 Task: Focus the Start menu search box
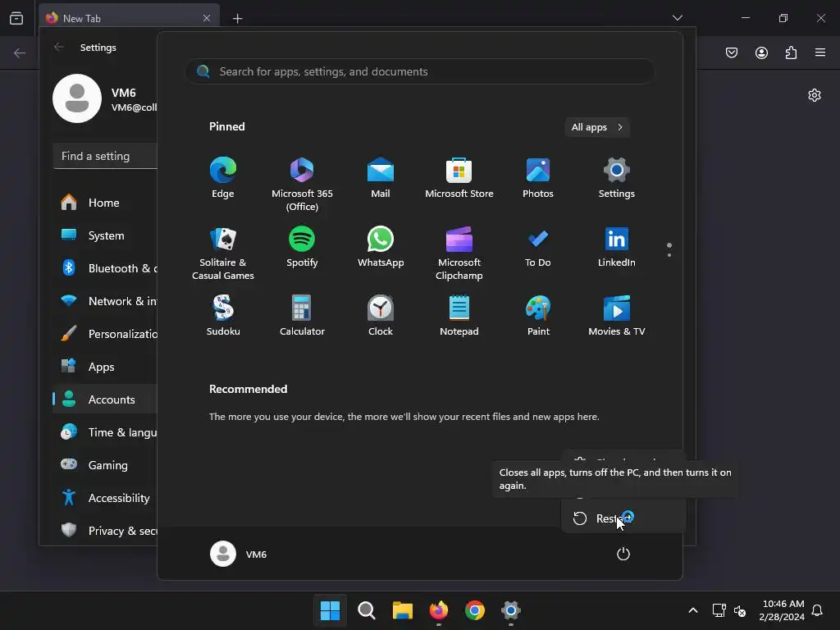tap(420, 71)
